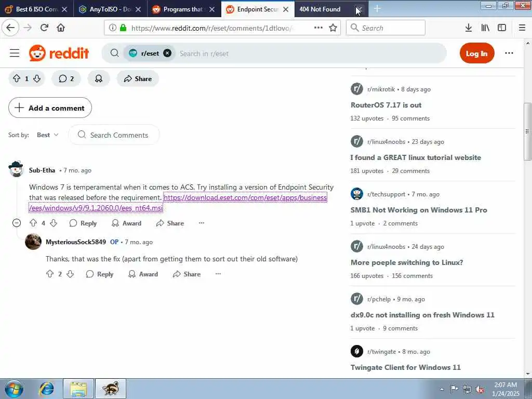This screenshot has width=532, height=399.
Task: Open page actions three-dot menu in address bar
Action: pyautogui.click(x=318, y=28)
